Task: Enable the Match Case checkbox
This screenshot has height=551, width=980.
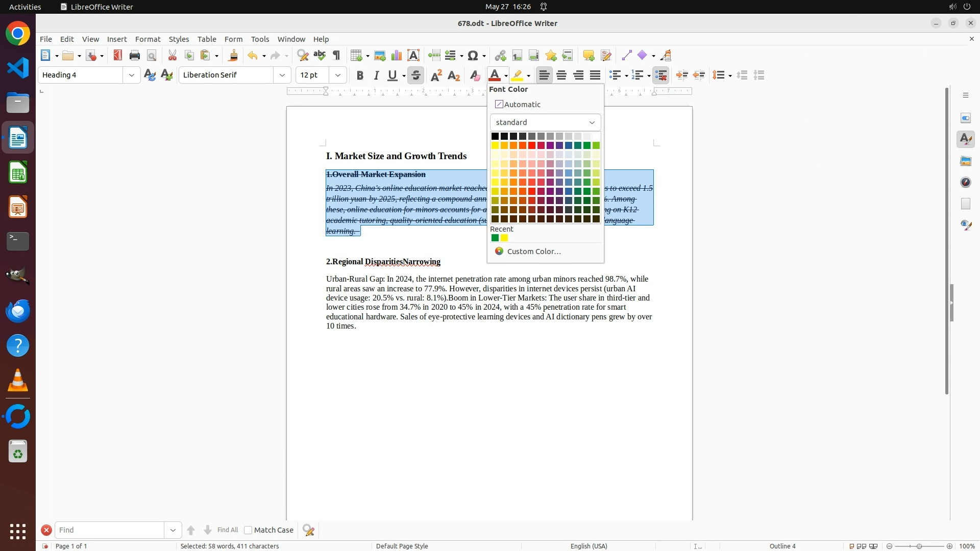Action: (x=248, y=530)
